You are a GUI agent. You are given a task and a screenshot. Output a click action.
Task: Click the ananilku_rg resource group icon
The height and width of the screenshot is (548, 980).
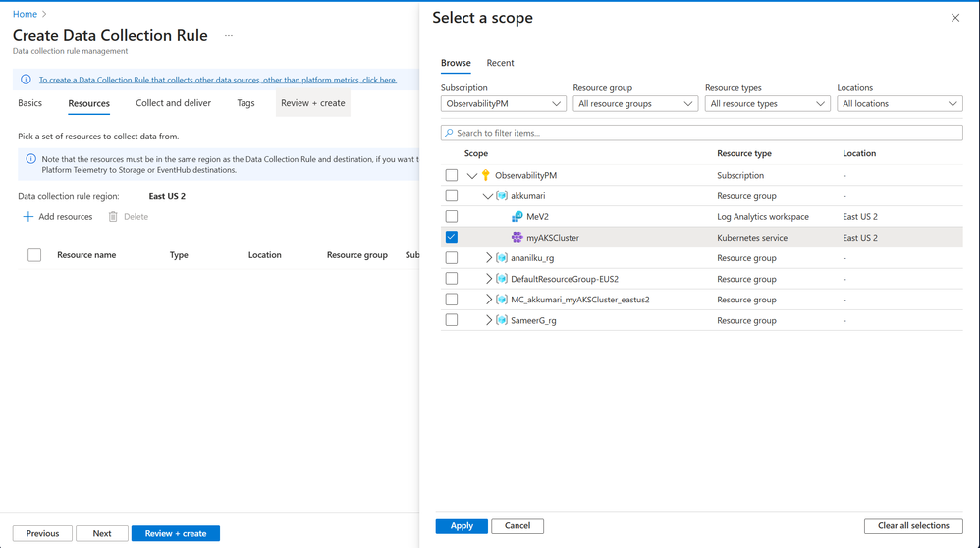(x=502, y=258)
